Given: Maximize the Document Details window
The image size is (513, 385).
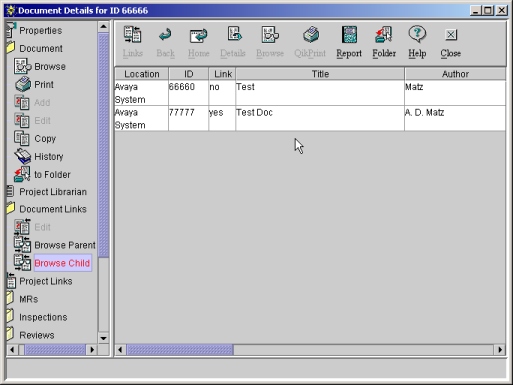Looking at the screenshot, I should coord(488,10).
